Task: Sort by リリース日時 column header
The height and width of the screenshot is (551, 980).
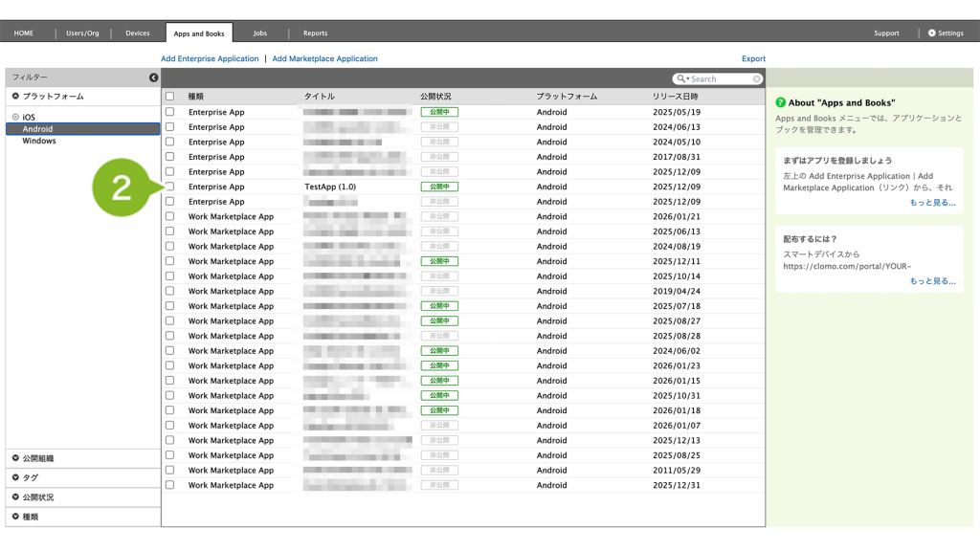Action: click(x=676, y=97)
